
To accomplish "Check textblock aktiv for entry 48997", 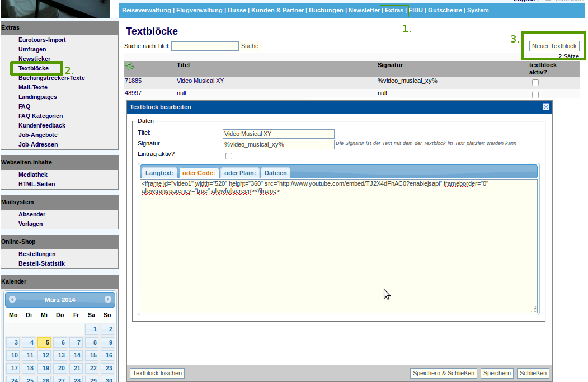I will coord(535,95).
